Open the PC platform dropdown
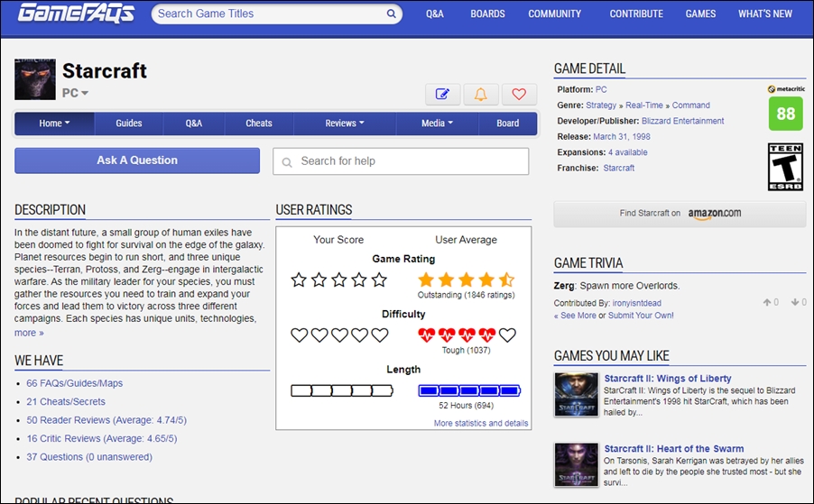This screenshot has width=814, height=504. click(x=75, y=93)
